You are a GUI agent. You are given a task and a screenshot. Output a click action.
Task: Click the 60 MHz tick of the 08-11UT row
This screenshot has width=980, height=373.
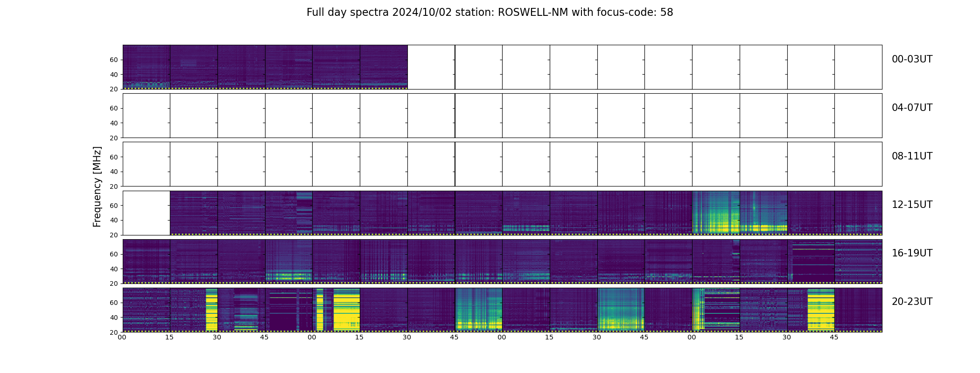tap(114, 157)
